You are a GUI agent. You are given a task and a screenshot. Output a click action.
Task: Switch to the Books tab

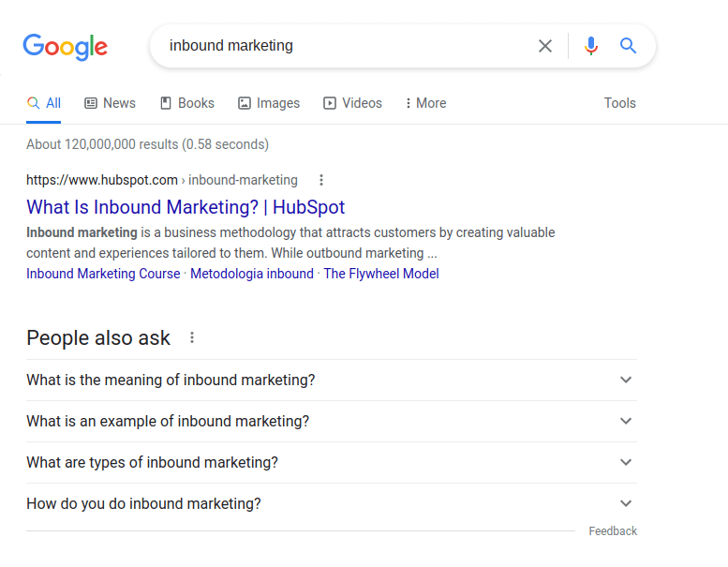point(186,103)
